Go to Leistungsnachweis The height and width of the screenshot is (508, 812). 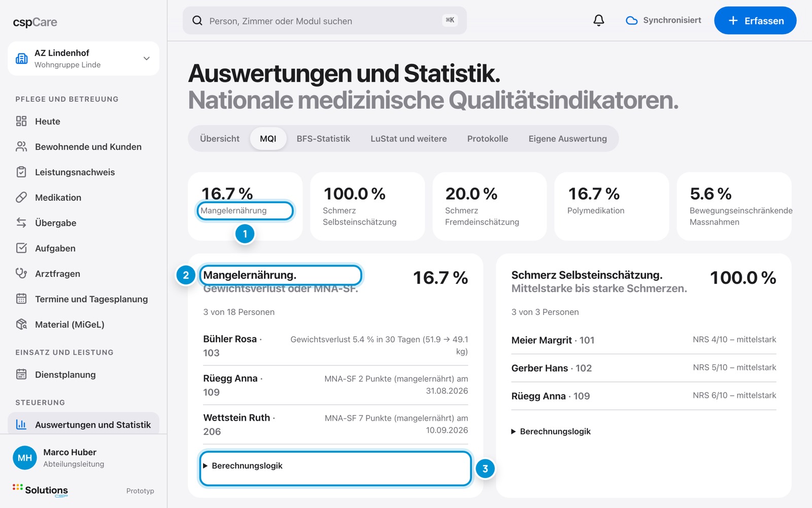click(83, 172)
